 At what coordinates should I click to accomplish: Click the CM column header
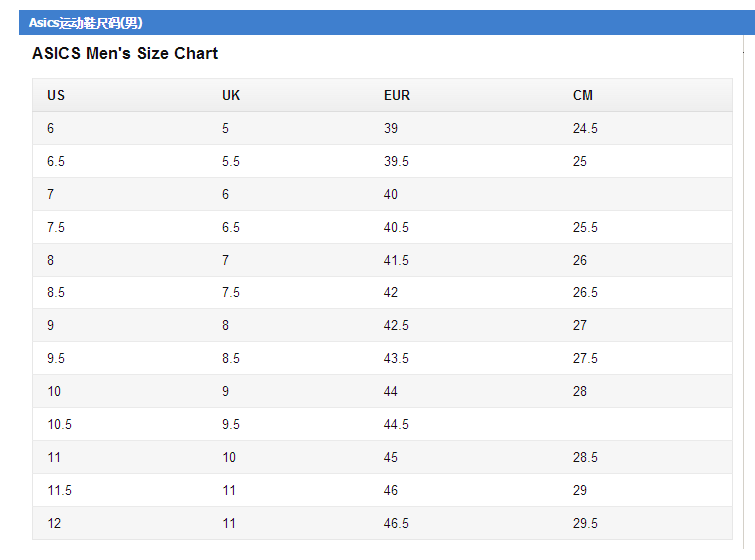coord(583,95)
